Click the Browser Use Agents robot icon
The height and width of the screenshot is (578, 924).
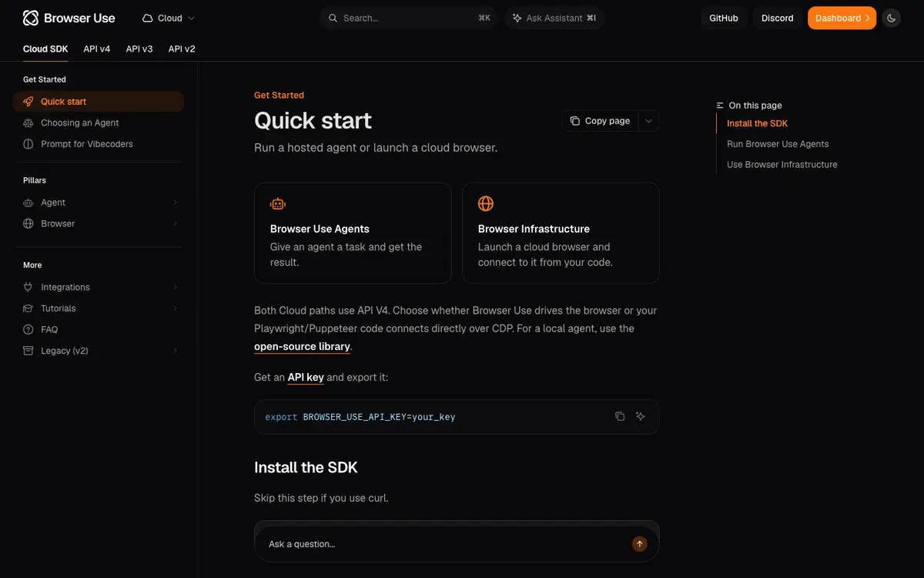pos(278,204)
